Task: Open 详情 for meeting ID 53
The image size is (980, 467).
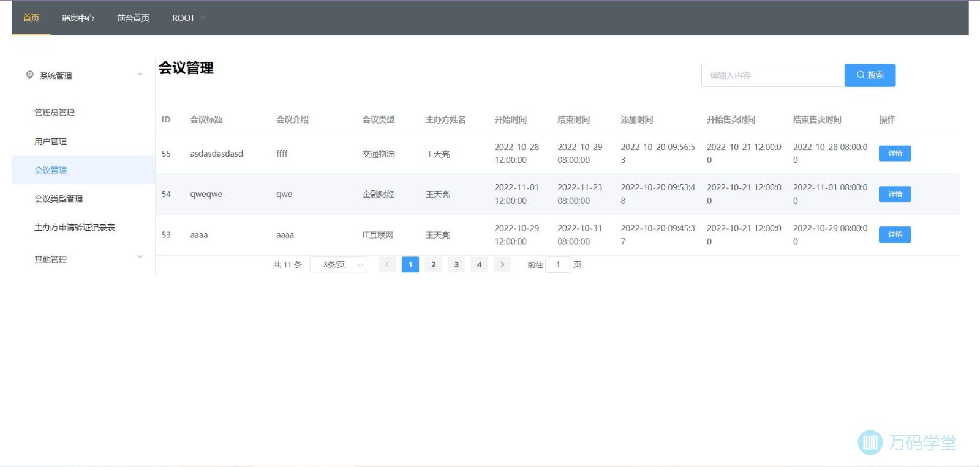Action: pos(895,234)
